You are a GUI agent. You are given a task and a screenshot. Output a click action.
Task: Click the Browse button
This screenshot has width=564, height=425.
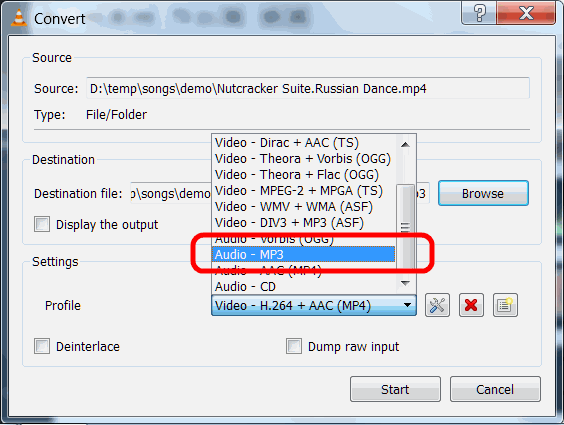click(483, 193)
